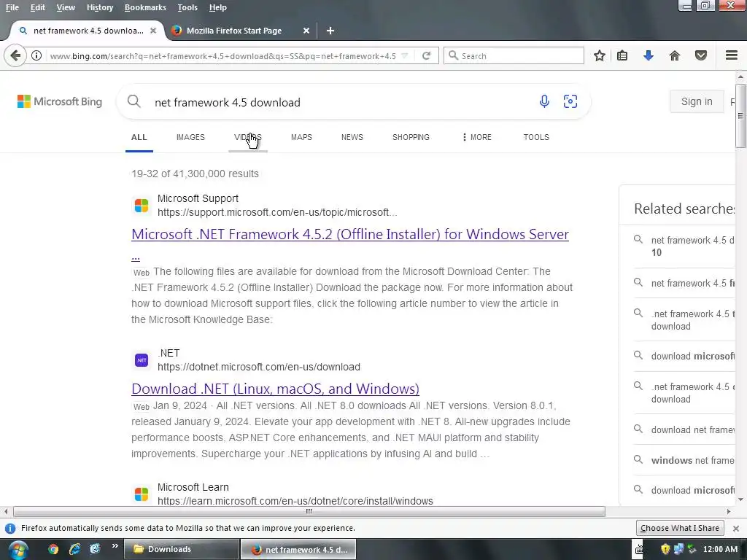Switch to the MAPS search tab
Viewport: 747px width, 560px height.
301,137
